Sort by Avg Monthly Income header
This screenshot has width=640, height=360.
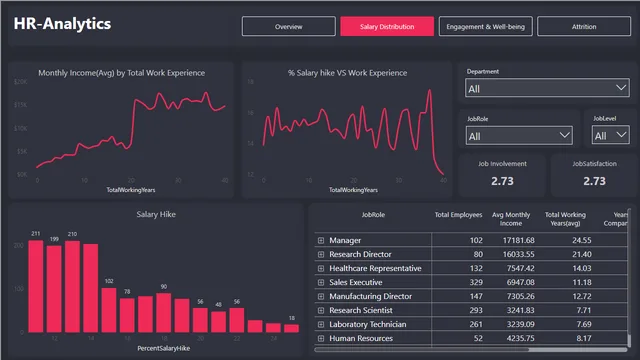point(511,219)
